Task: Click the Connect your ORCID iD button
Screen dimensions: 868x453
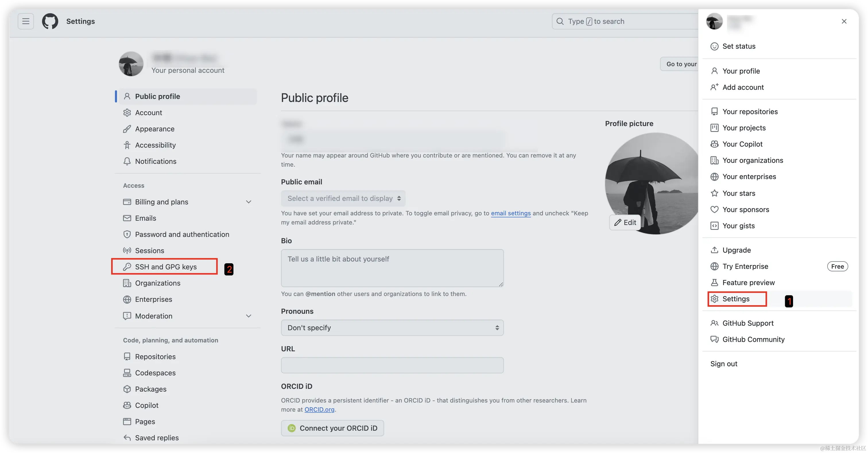Action: (332, 428)
